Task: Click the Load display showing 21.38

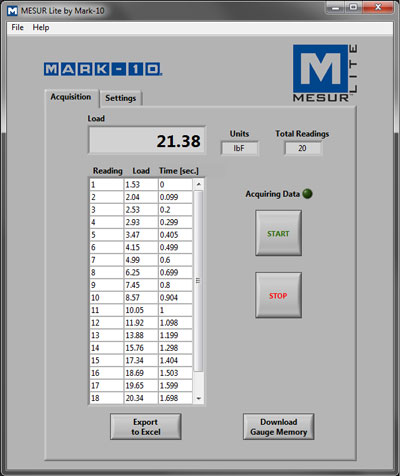Action: [147, 140]
